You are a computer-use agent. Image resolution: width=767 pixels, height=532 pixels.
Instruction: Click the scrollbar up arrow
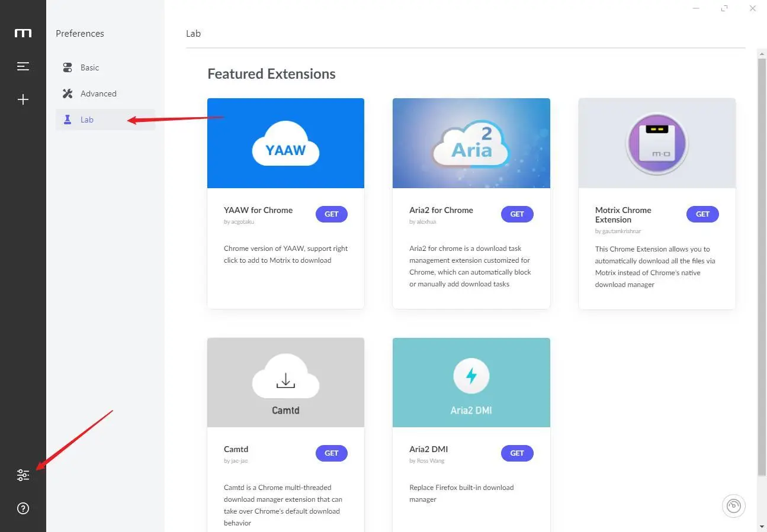pos(762,53)
